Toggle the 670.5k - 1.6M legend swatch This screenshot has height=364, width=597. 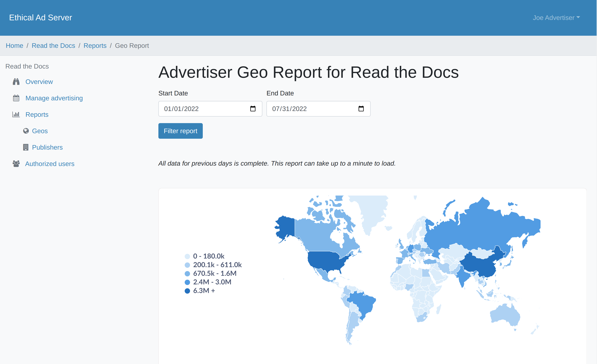click(187, 274)
